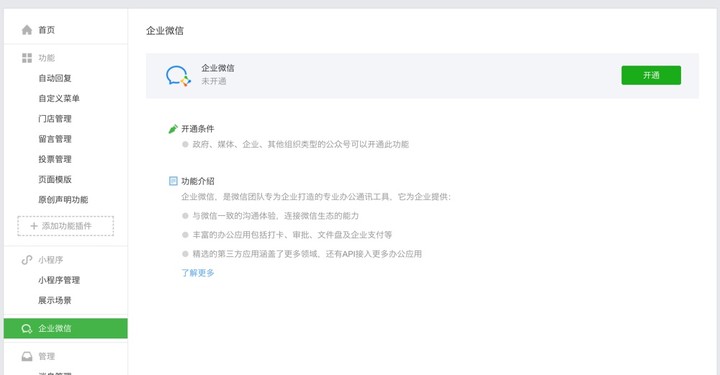
Task: Click the line 丰富的办公应用包括打卡
Action: pyautogui.click(x=292, y=235)
